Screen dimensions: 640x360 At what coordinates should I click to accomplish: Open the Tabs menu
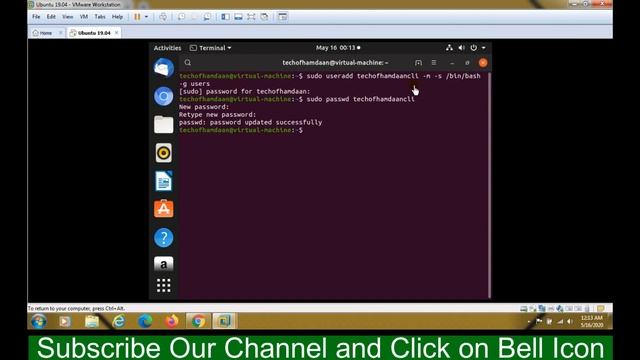click(x=100, y=17)
